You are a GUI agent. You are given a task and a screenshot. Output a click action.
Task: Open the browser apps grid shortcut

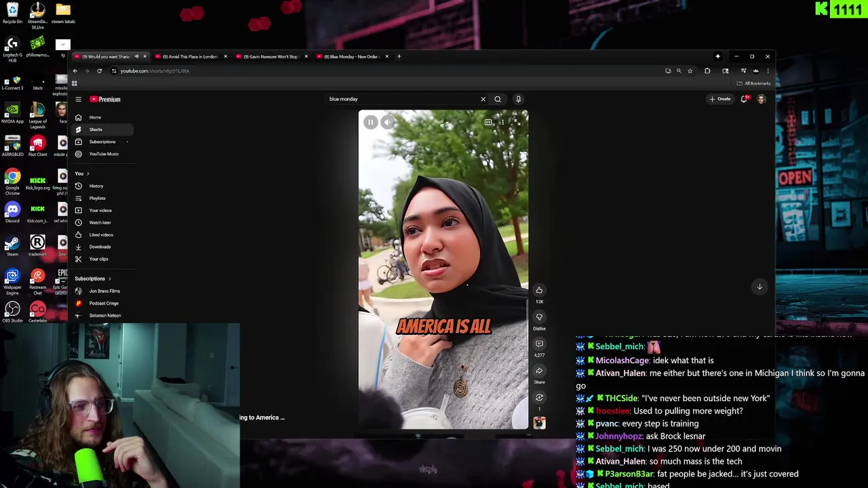(x=75, y=83)
